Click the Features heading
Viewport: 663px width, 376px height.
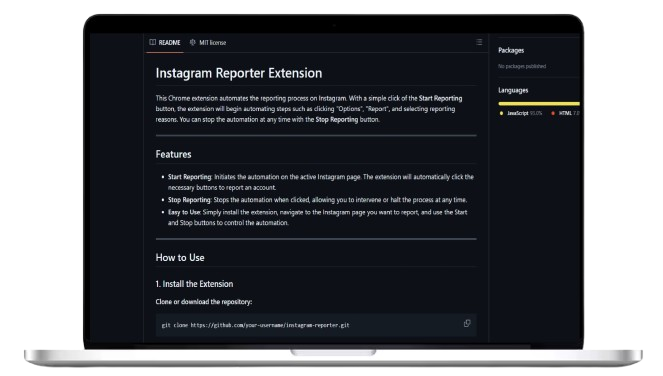[x=173, y=154]
